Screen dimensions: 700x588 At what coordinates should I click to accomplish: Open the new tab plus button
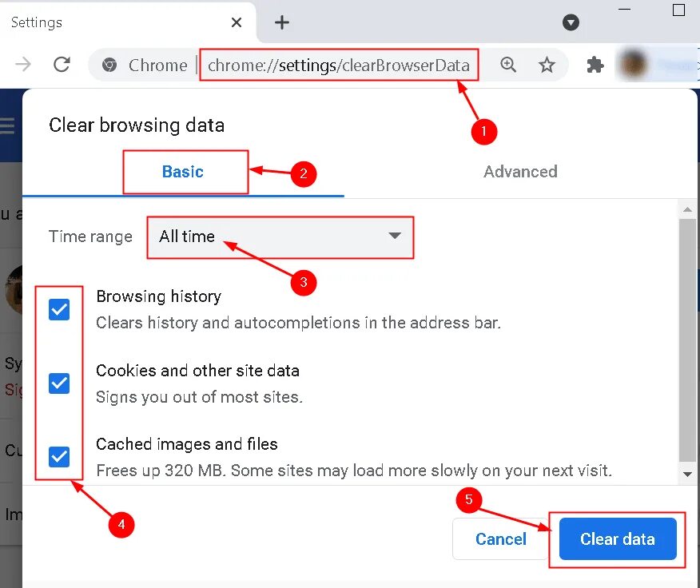(x=282, y=22)
